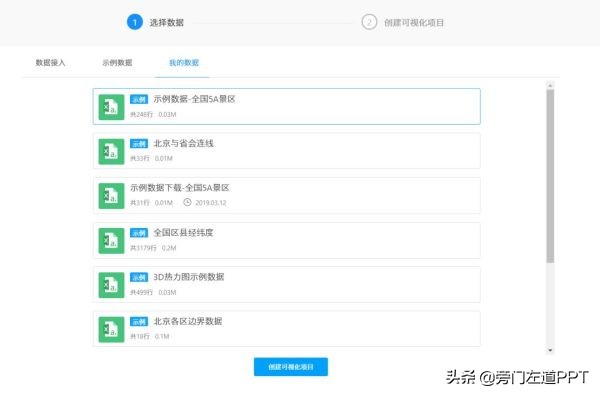
Task: Click the Excel icon for 北京各区边界数据
Action: click(111, 329)
